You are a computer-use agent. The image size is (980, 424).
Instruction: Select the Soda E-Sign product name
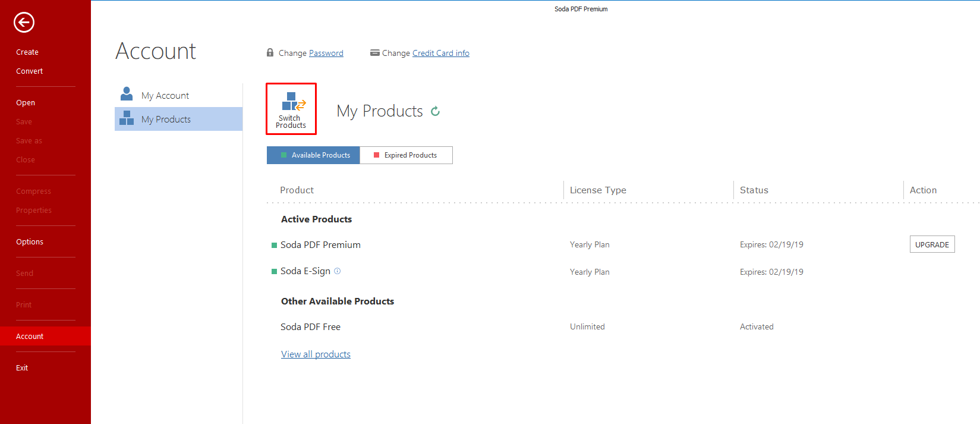coord(305,271)
